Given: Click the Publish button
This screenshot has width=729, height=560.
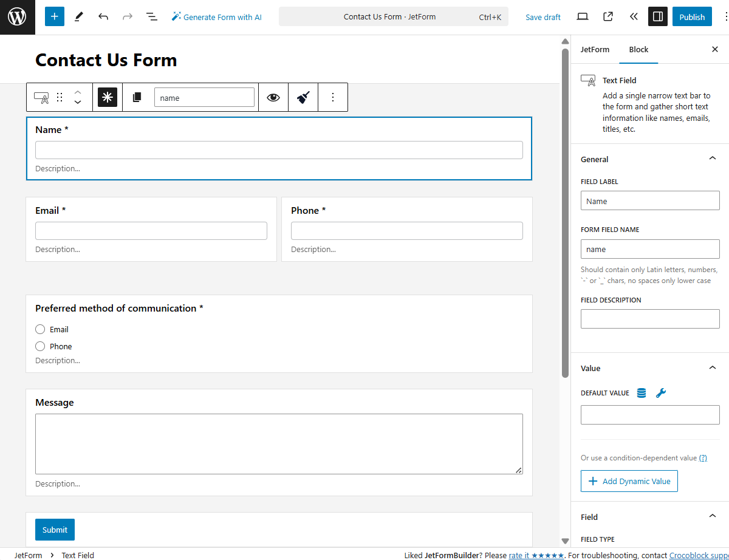Looking at the screenshot, I should [x=692, y=16].
